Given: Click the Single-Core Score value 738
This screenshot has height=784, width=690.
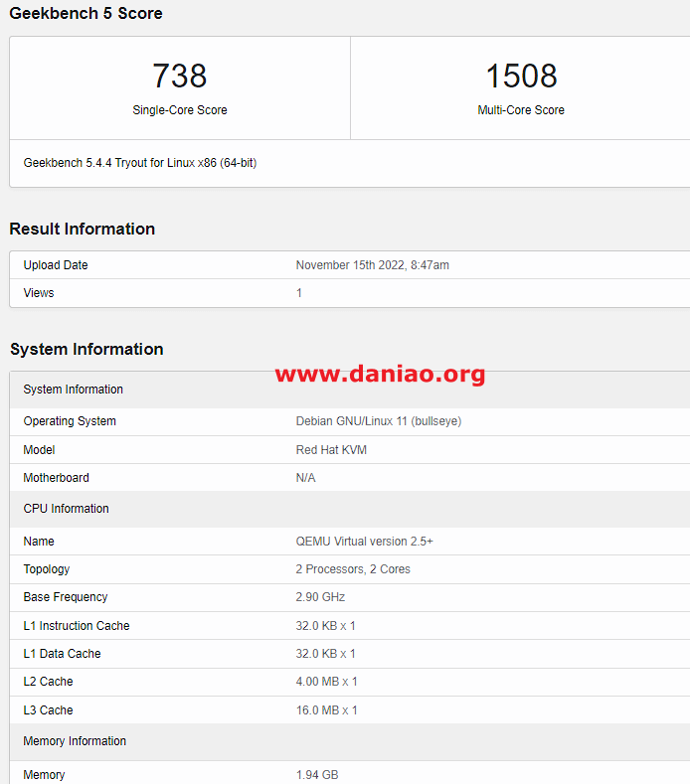Looking at the screenshot, I should (180, 77).
